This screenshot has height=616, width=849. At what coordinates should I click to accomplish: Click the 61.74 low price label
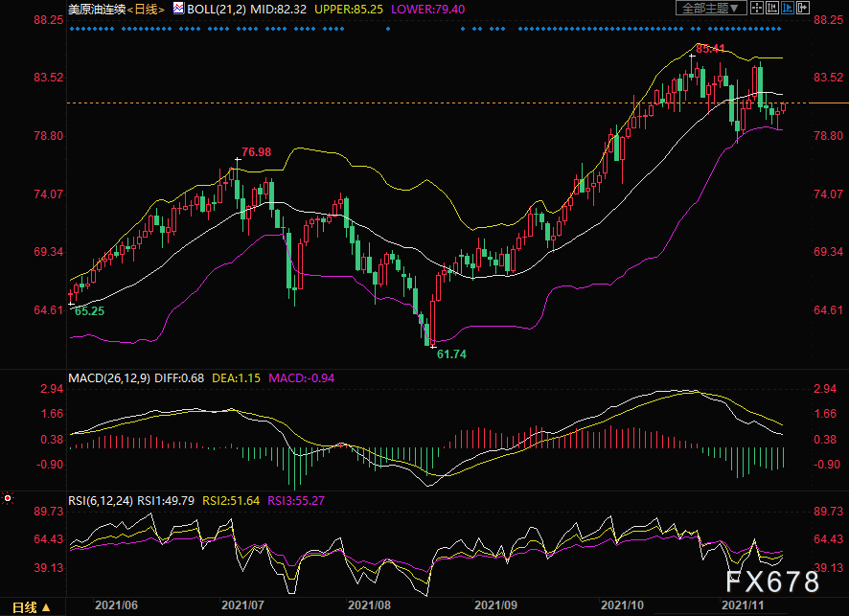451,354
